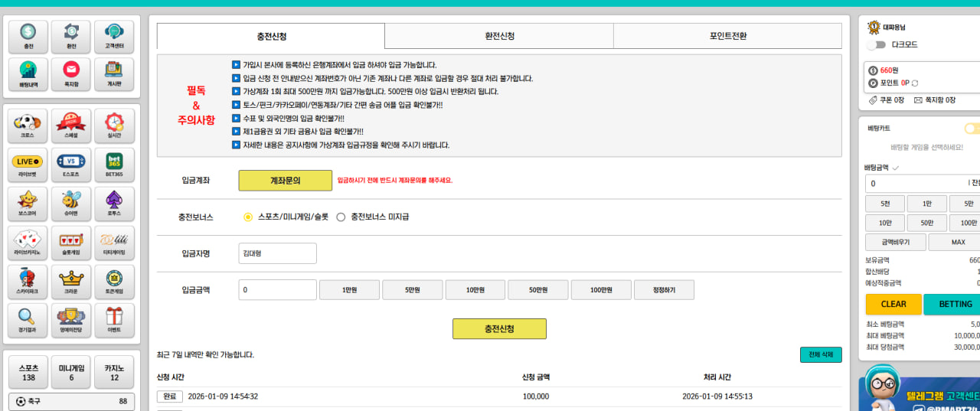
Task: Switch to the 환전신청 tab
Action: pos(499,36)
